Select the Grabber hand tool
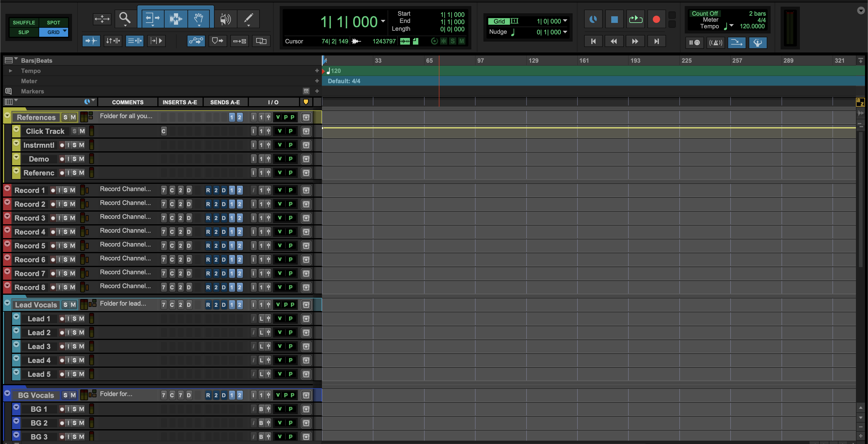The width and height of the screenshot is (868, 444). click(199, 18)
